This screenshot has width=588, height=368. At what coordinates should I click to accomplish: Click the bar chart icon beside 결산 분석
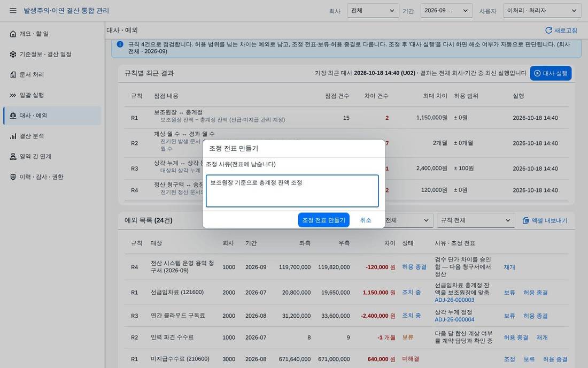point(13,136)
